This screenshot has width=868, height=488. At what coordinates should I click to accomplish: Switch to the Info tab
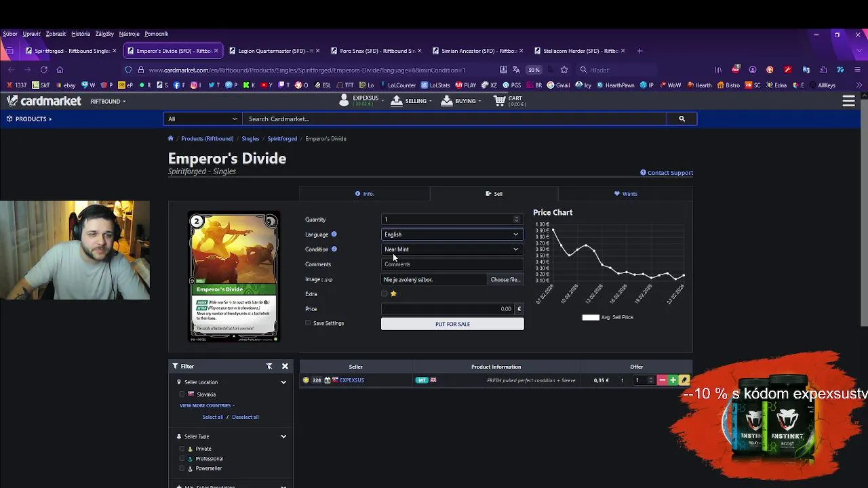click(x=364, y=194)
